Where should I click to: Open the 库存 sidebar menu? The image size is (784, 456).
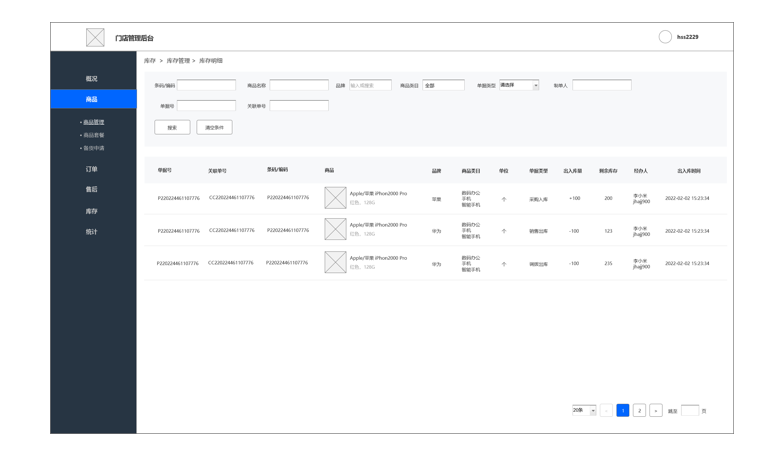92,211
